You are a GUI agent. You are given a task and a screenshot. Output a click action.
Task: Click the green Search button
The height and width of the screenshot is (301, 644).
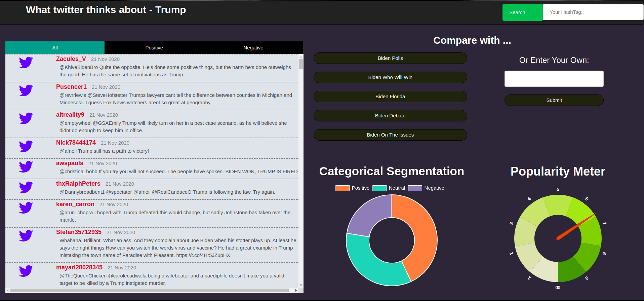point(522,12)
